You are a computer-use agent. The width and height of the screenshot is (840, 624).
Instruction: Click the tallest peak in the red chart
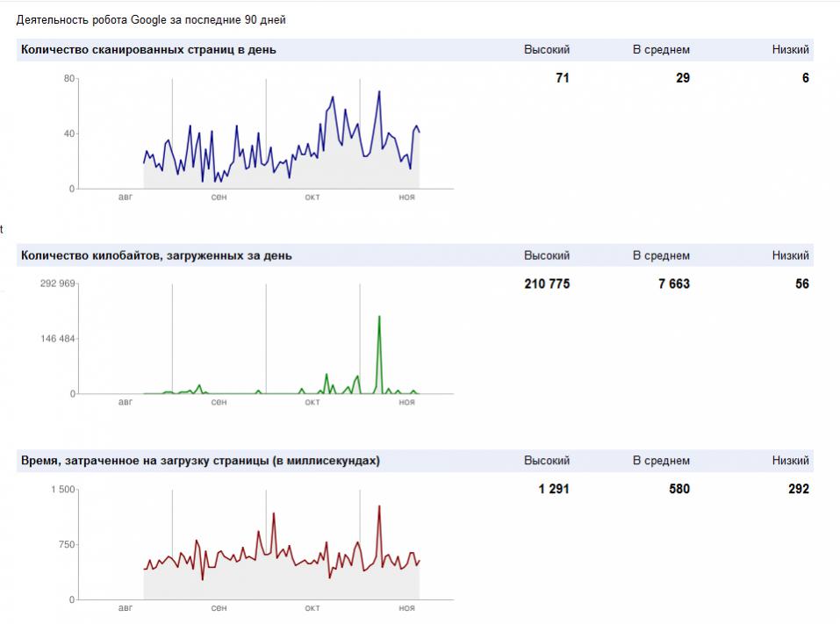pyautogui.click(x=378, y=506)
